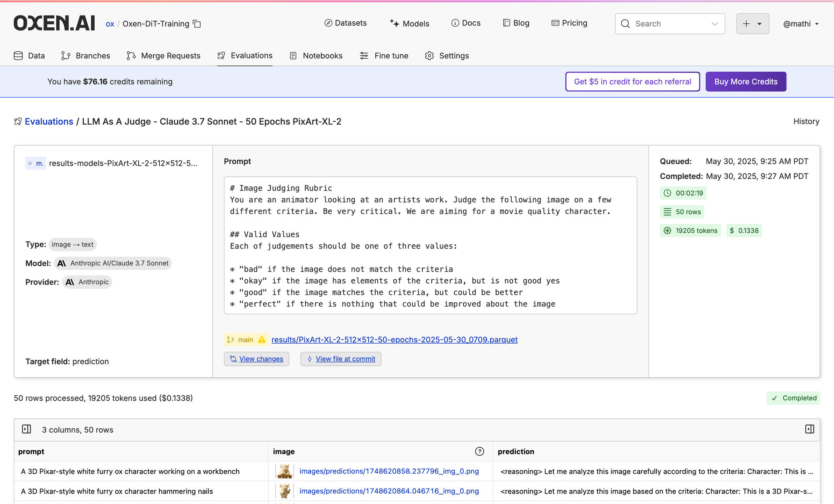Click Buy More Credits button
This screenshot has width=834, height=504.
point(746,82)
